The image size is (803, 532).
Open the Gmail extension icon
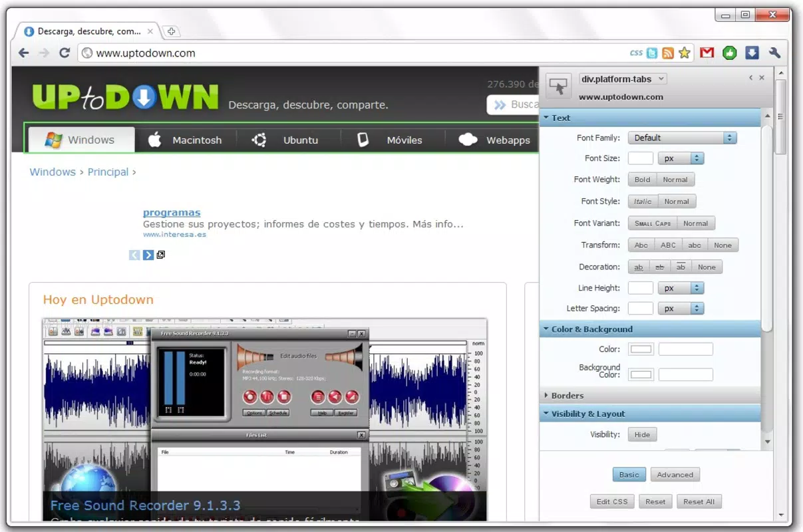coord(707,53)
